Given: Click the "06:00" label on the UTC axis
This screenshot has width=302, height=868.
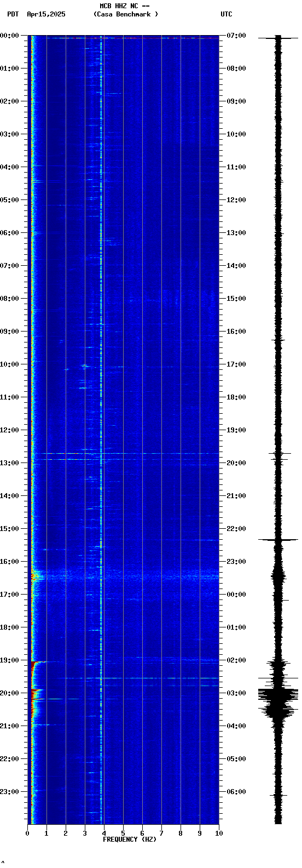Looking at the screenshot, I should click(x=236, y=792).
